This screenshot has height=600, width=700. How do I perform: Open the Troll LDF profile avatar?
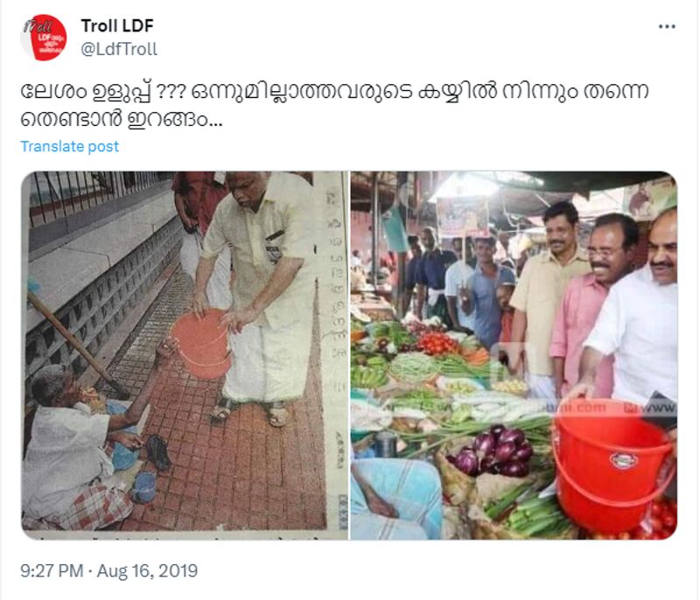click(44, 37)
